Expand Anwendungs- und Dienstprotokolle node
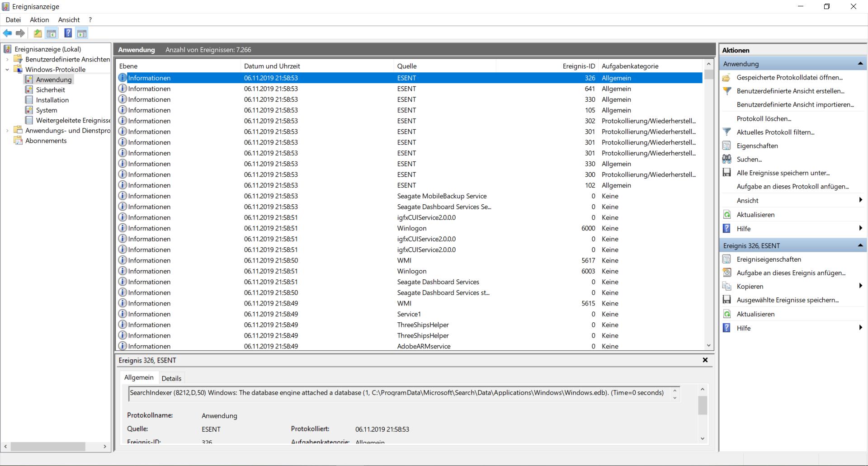The image size is (868, 466). [7, 131]
